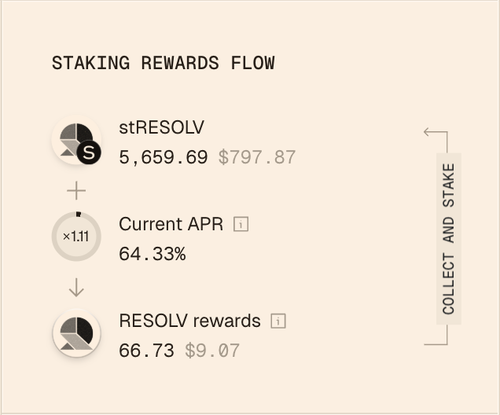This screenshot has height=415, width=500.
Task: Click the $9.07 rewards dollar value
Action: point(212,351)
